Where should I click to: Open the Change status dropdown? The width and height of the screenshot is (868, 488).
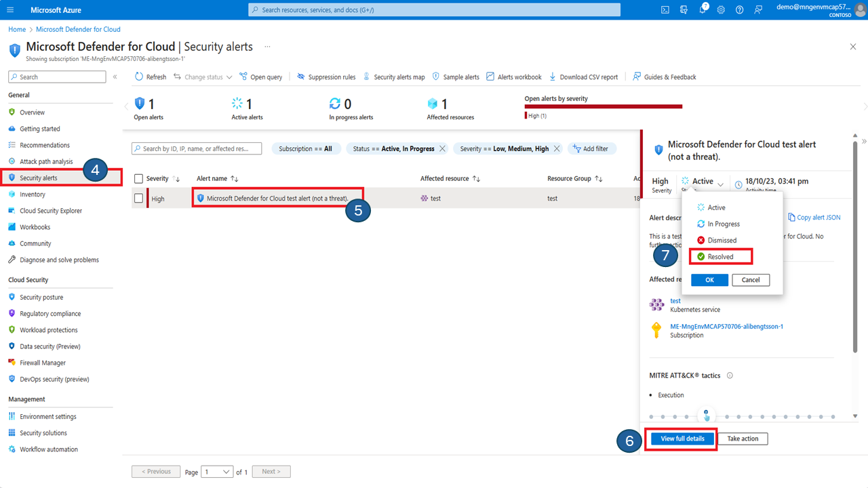point(203,77)
